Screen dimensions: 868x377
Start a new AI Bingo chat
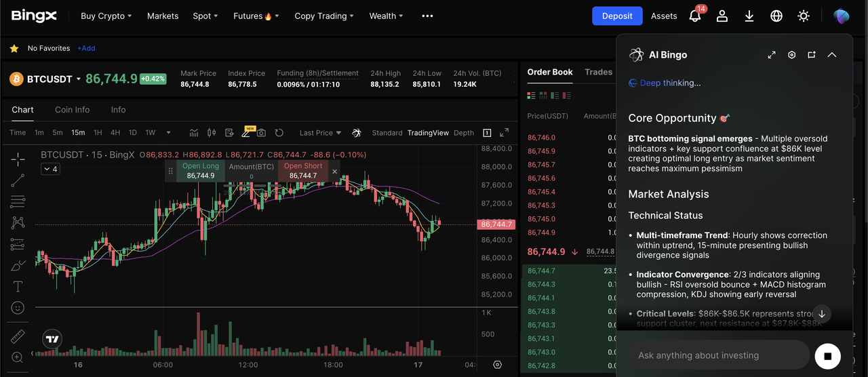coord(812,55)
